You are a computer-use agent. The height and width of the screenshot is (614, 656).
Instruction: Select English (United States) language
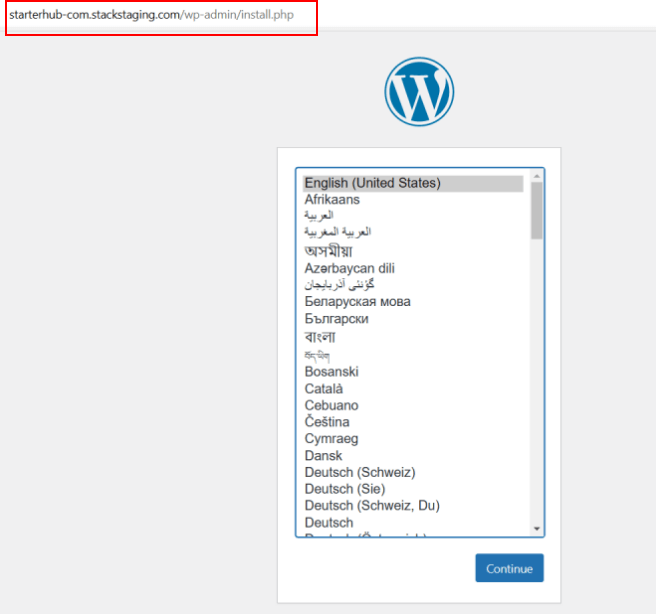coord(413,183)
